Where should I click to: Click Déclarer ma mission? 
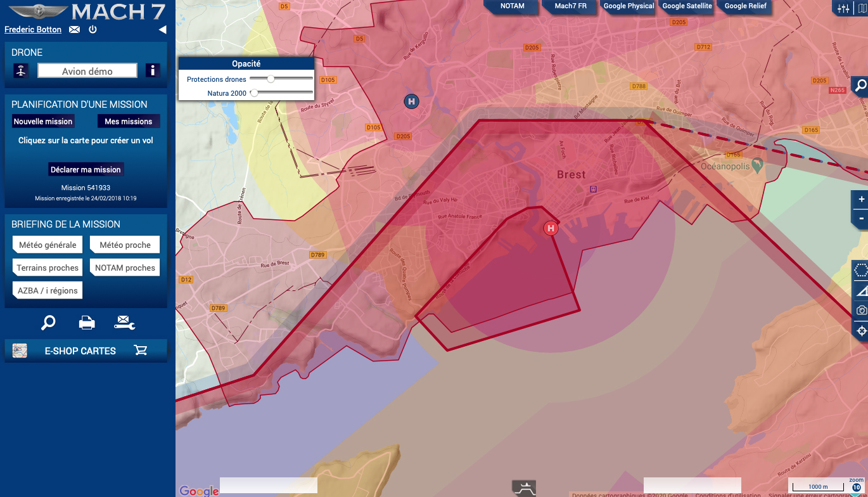(86, 169)
